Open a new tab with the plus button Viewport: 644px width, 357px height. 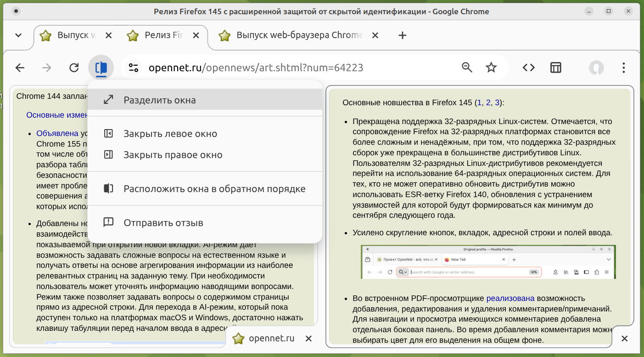403,35
